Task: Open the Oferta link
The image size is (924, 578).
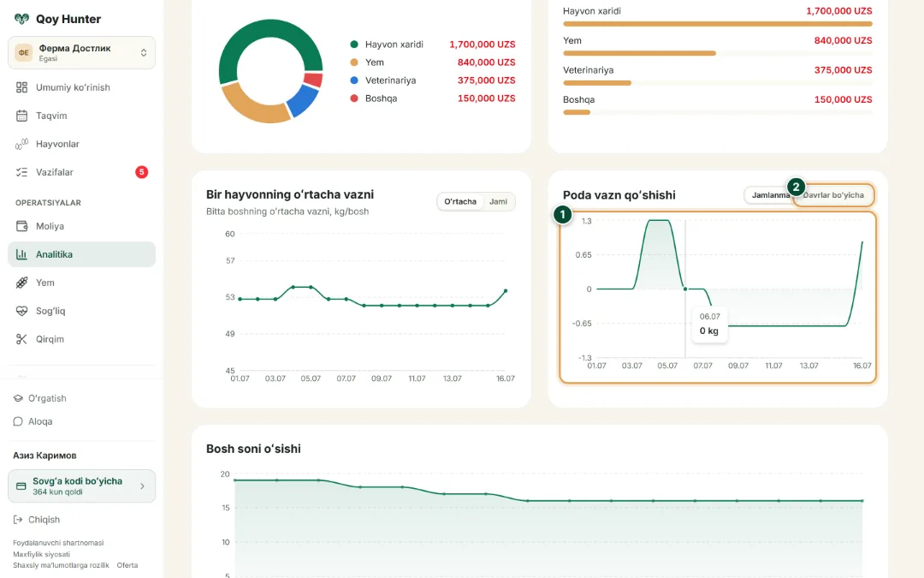Action: click(127, 565)
